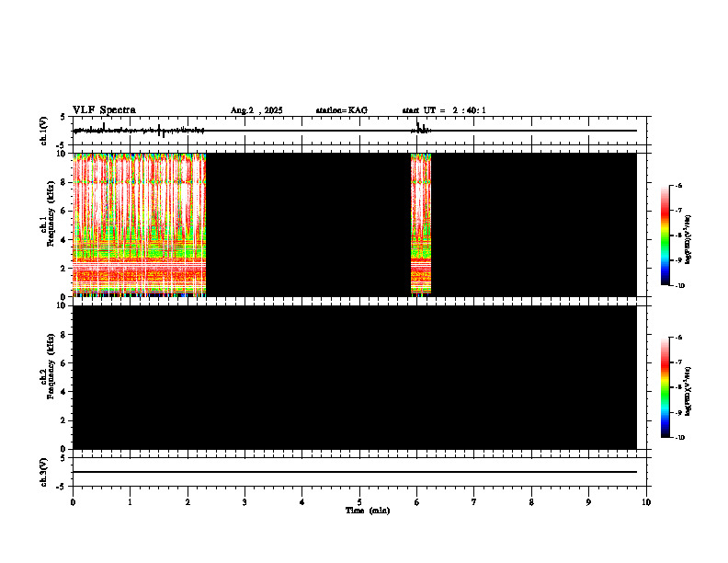Image resolution: width=728 pixels, height=563 pixels.
Task: Select the date text "Aug.2 , 2025"
Action: 256,110
